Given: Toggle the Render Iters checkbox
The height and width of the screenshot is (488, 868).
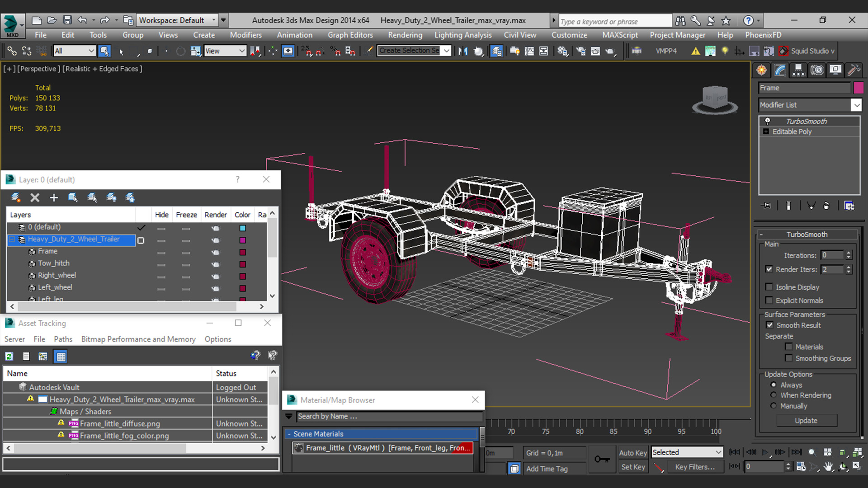Looking at the screenshot, I should 769,269.
